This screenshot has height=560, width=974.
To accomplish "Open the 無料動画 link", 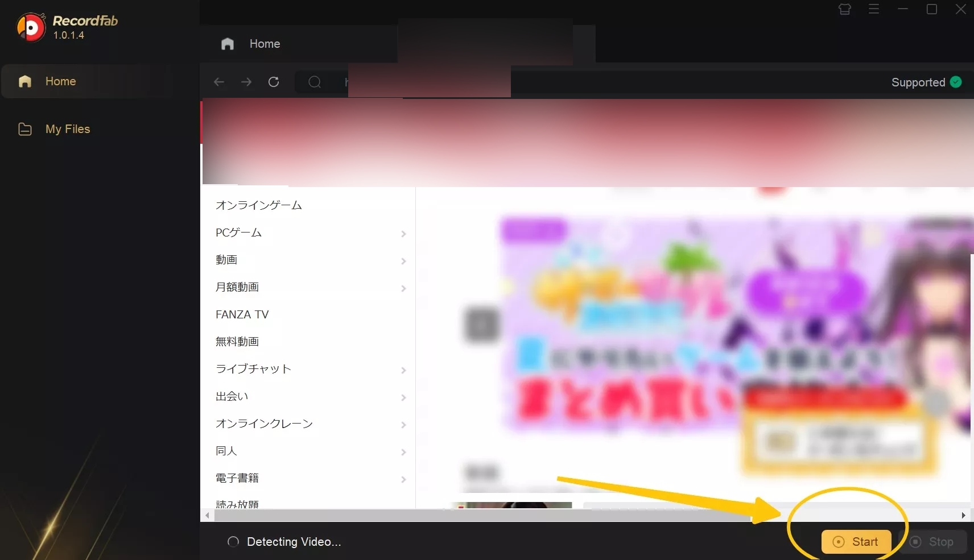I will (237, 342).
